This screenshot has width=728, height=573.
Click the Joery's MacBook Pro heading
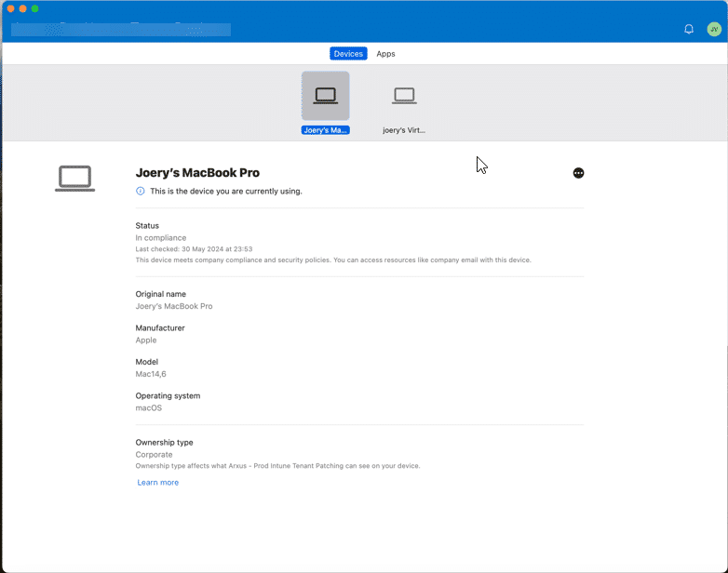pyautogui.click(x=197, y=173)
